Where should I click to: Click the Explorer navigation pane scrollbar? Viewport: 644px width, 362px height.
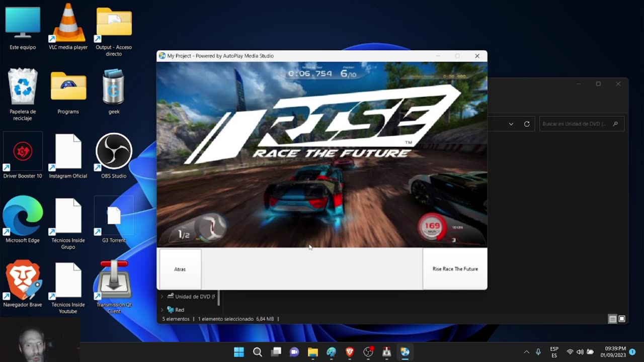point(218,298)
